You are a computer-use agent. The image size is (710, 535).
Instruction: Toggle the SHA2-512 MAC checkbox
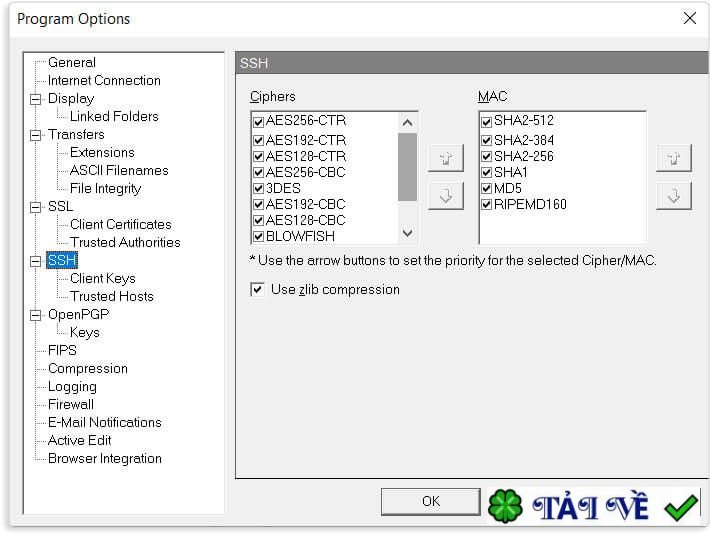click(x=487, y=122)
